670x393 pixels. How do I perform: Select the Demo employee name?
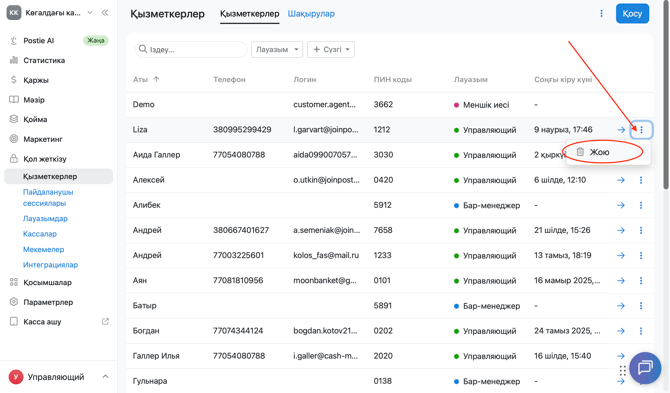click(144, 105)
